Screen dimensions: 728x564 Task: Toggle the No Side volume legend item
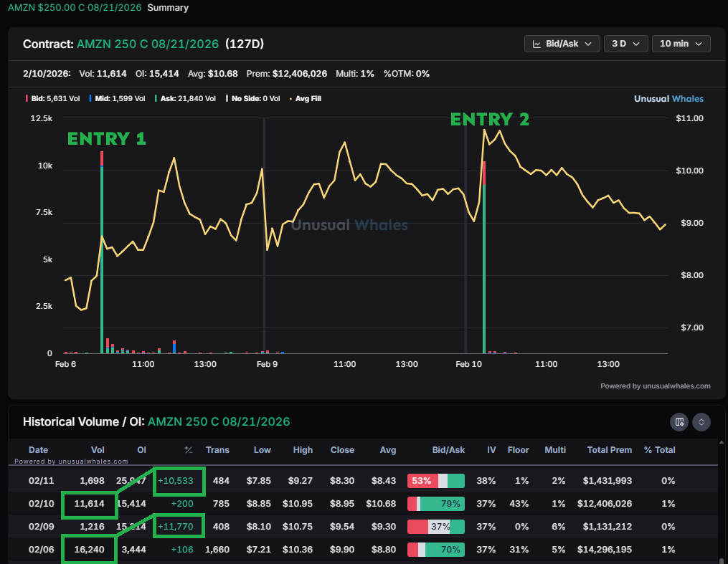click(253, 98)
